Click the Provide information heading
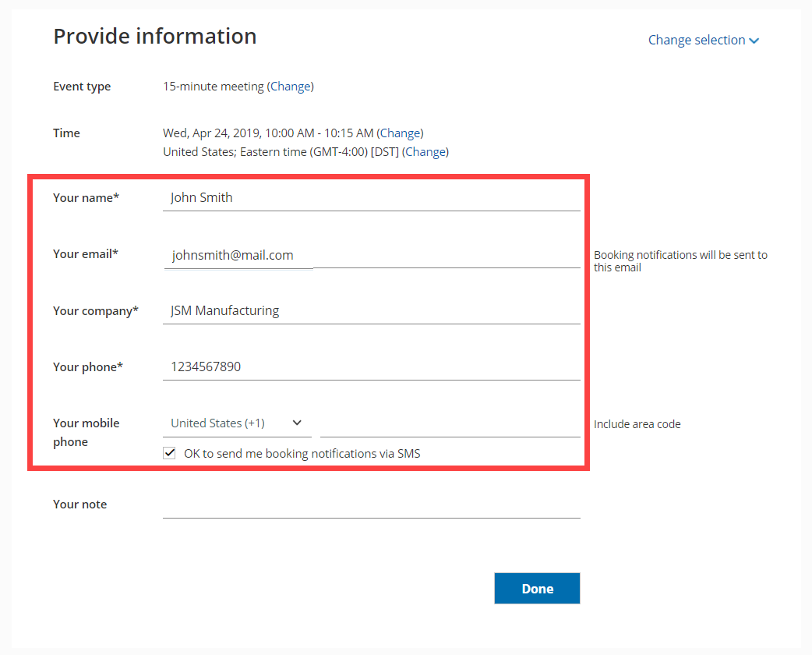 [154, 37]
